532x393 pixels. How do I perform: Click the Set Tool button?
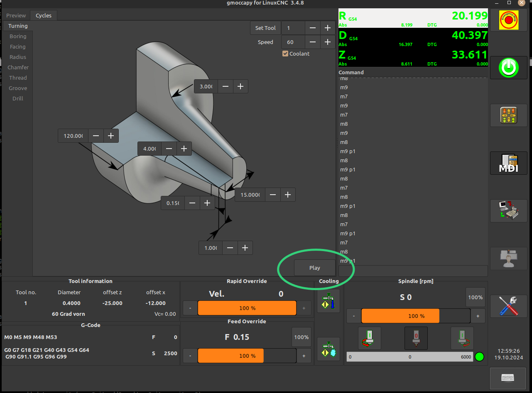click(x=265, y=28)
